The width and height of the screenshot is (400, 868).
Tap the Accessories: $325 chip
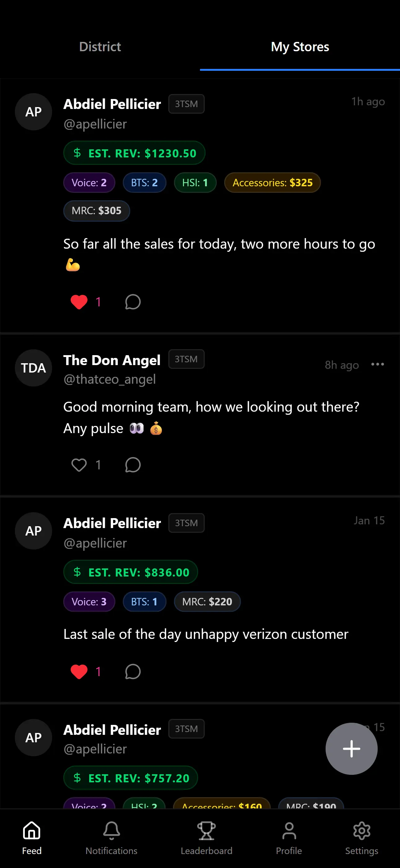coord(272,183)
